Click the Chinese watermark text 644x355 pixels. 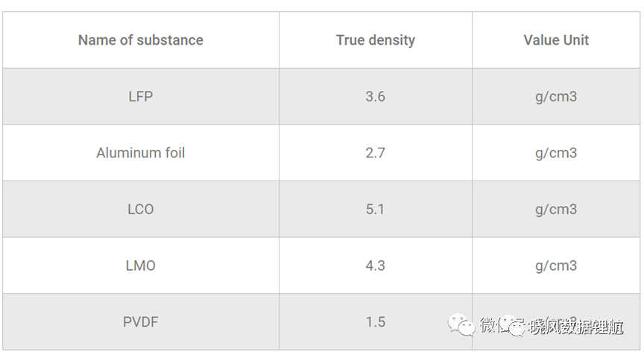click(551, 326)
